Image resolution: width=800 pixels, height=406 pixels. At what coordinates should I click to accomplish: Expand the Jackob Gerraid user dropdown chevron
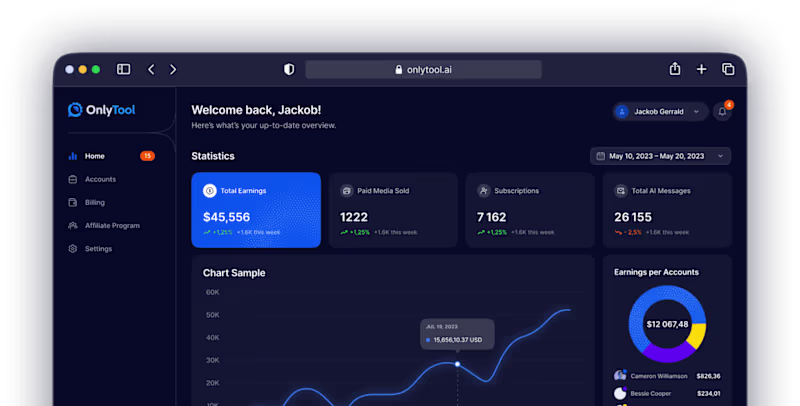point(696,112)
